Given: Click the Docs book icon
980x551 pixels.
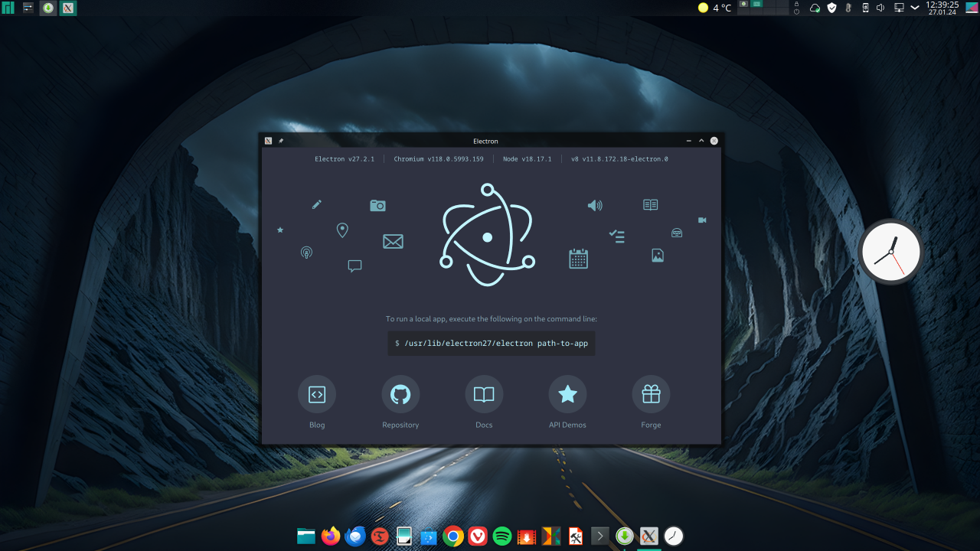Looking at the screenshot, I should point(484,395).
